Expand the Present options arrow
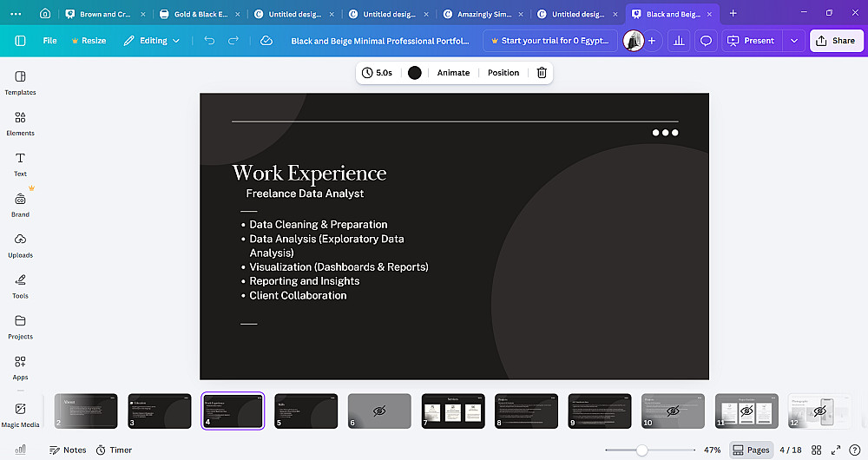 (794, 41)
